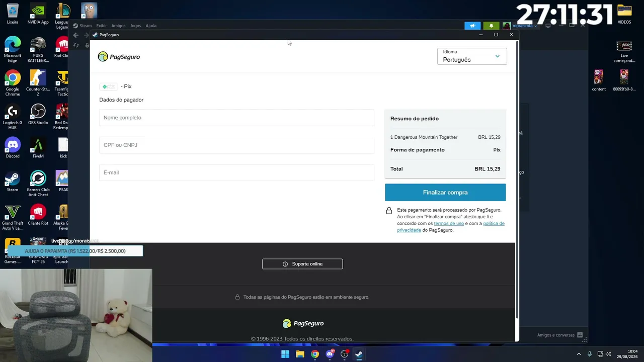The height and width of the screenshot is (362, 644).
Task: Open the Exibir menu in Steam
Action: click(x=102, y=26)
